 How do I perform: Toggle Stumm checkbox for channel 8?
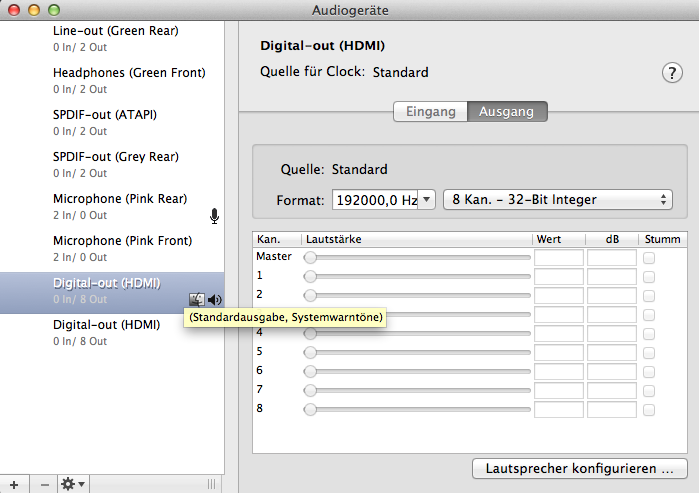pos(649,410)
